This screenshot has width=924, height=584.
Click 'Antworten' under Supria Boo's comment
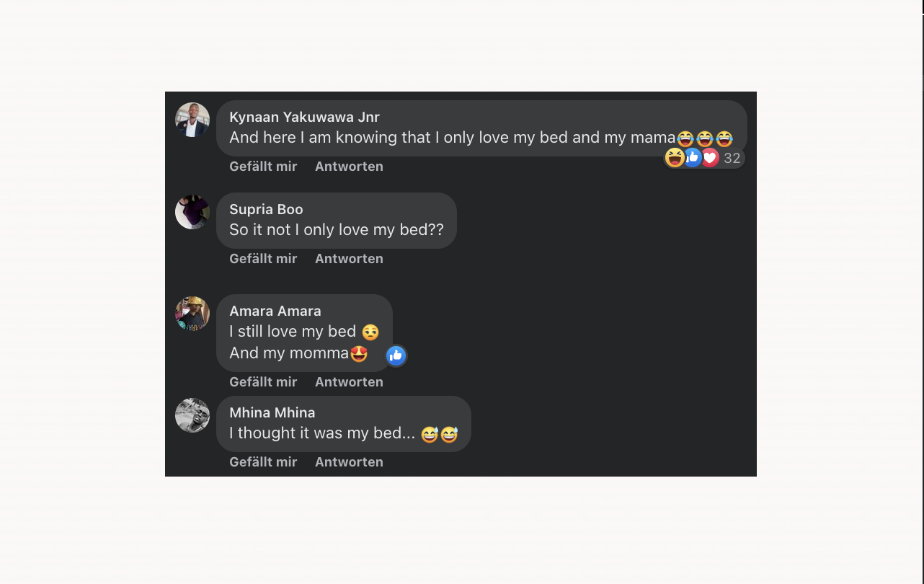tap(349, 258)
